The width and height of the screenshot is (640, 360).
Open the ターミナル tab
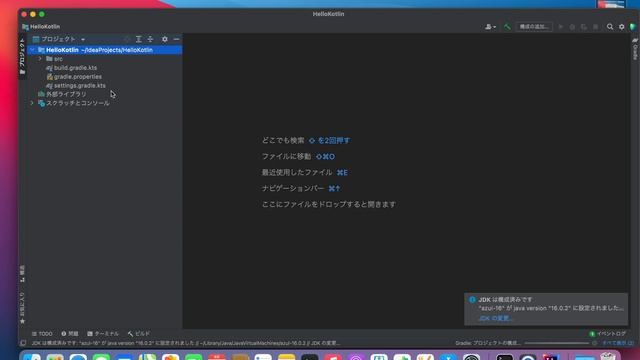pos(103,333)
